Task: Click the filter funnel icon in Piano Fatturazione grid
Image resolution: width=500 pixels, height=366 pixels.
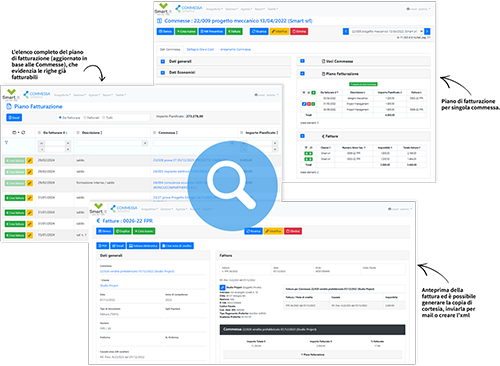Action: click(x=6, y=143)
